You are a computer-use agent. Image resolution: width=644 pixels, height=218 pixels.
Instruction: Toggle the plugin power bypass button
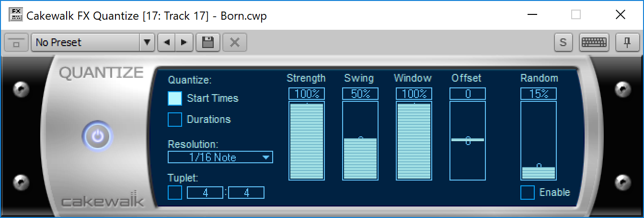pyautogui.click(x=98, y=136)
